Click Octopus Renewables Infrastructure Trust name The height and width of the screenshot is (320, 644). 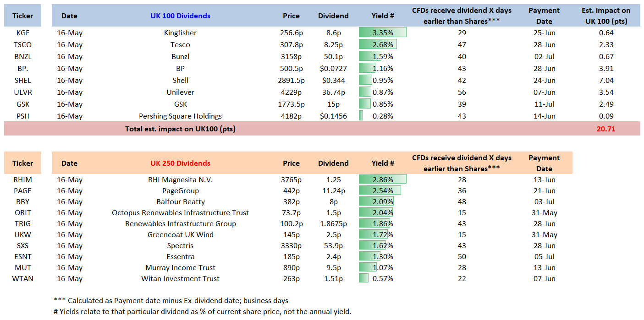point(180,213)
